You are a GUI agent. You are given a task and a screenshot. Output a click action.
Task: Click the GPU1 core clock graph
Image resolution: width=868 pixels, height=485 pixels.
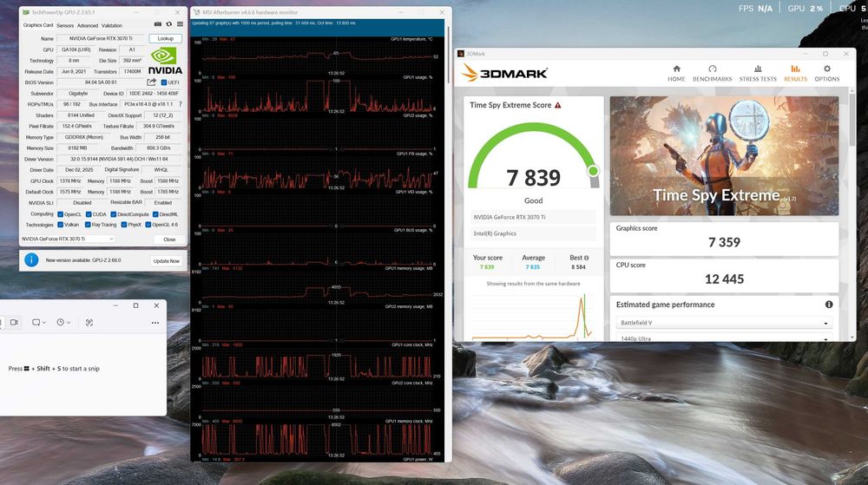(317, 362)
